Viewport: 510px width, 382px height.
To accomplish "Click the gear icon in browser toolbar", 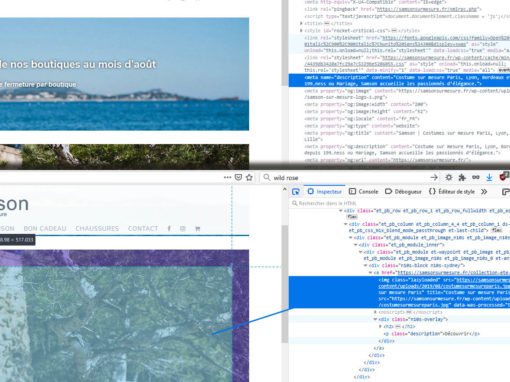I will point(449,177).
